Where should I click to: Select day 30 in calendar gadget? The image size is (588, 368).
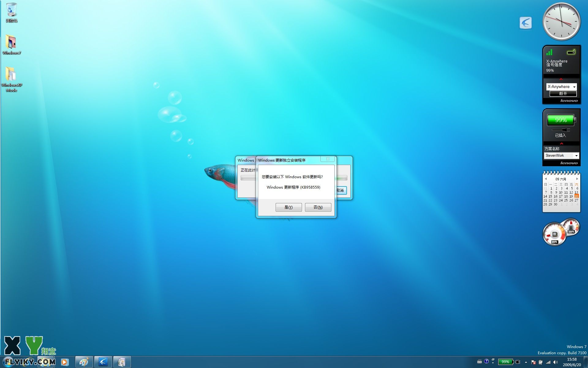pyautogui.click(x=556, y=204)
